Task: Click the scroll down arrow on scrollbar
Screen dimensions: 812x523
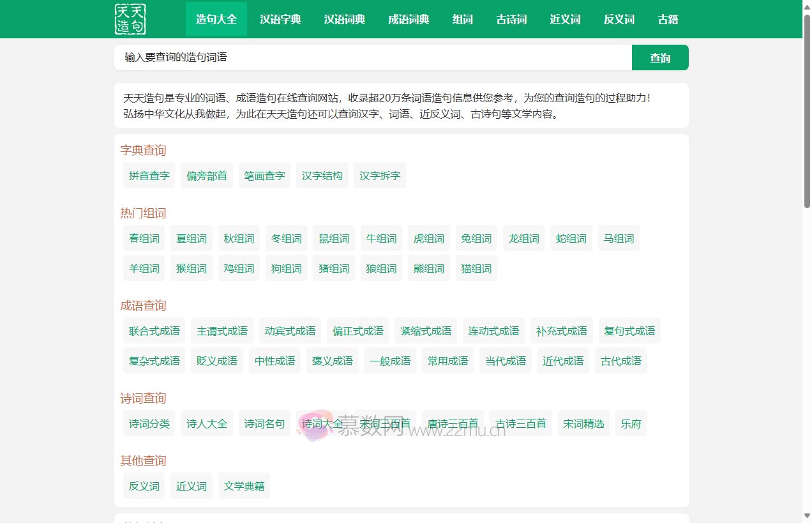Action: tap(807, 516)
